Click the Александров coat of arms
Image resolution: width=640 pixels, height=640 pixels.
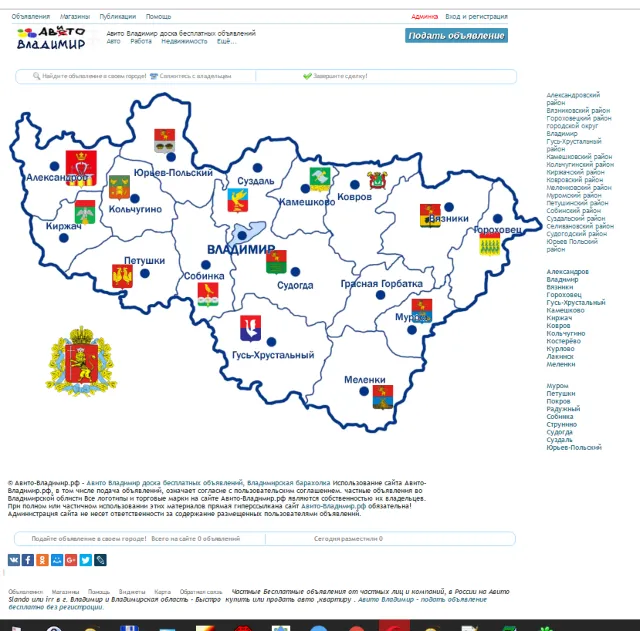(x=81, y=168)
